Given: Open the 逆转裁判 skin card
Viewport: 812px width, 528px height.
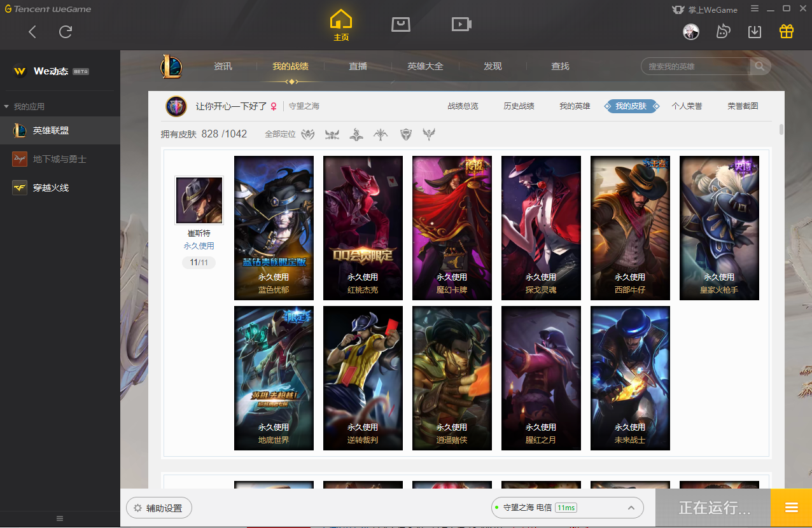Looking at the screenshot, I should (x=363, y=378).
